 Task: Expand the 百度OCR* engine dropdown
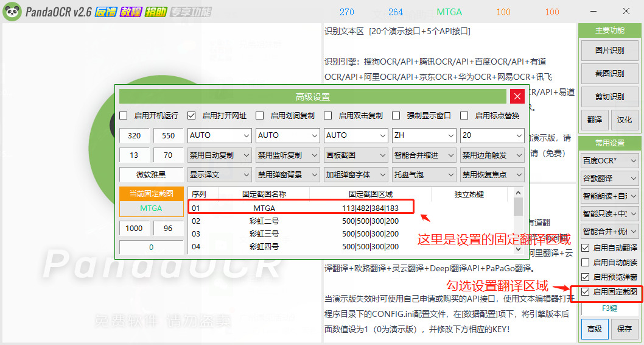609,161
